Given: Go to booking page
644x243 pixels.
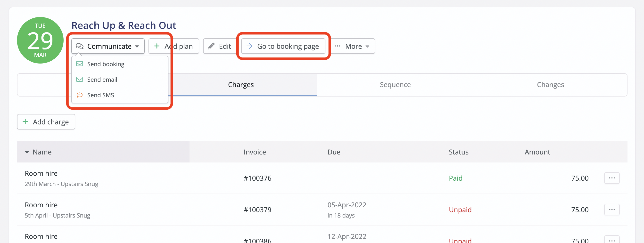Looking at the screenshot, I should pyautogui.click(x=283, y=46).
